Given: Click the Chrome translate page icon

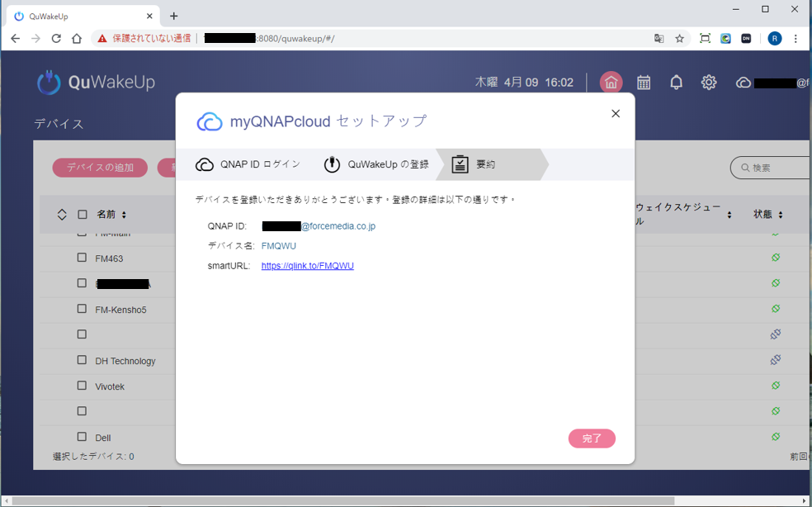Looking at the screenshot, I should click(659, 39).
